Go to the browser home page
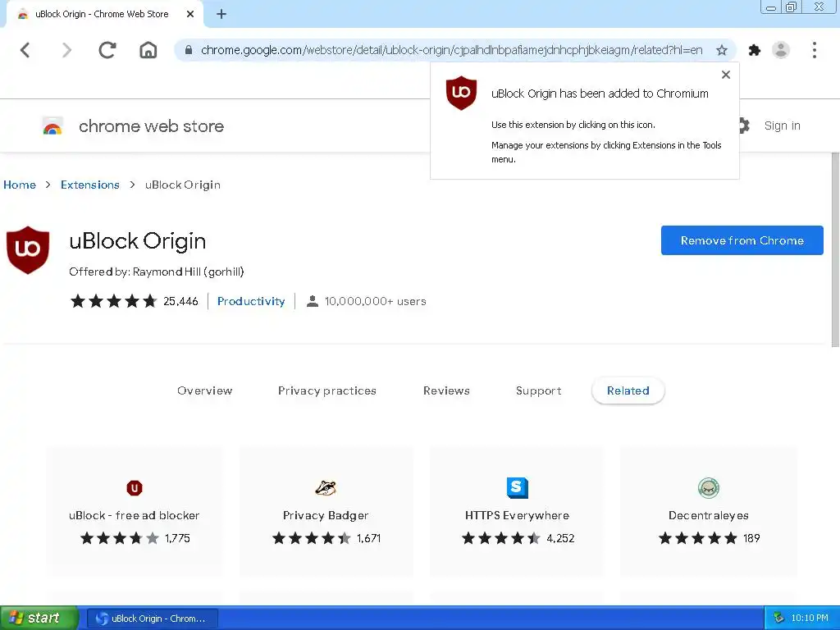The width and height of the screenshot is (840, 630). pyautogui.click(x=148, y=50)
